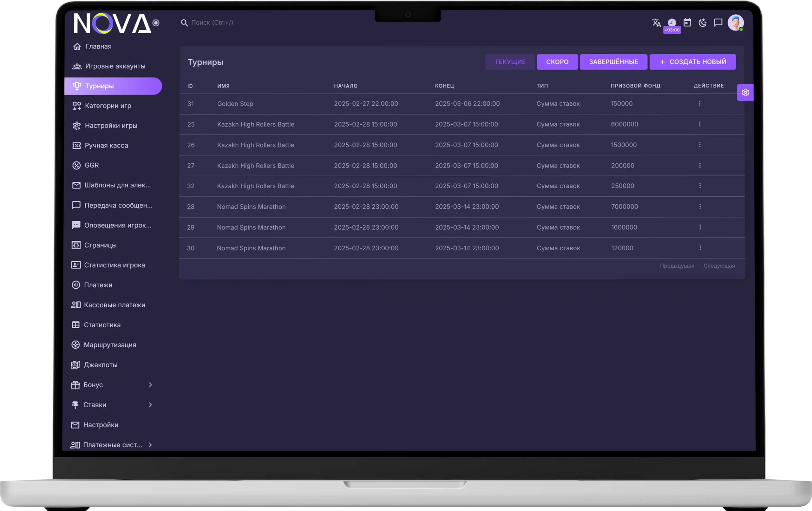
Task: Open GGR from the sidebar
Action: pos(91,165)
